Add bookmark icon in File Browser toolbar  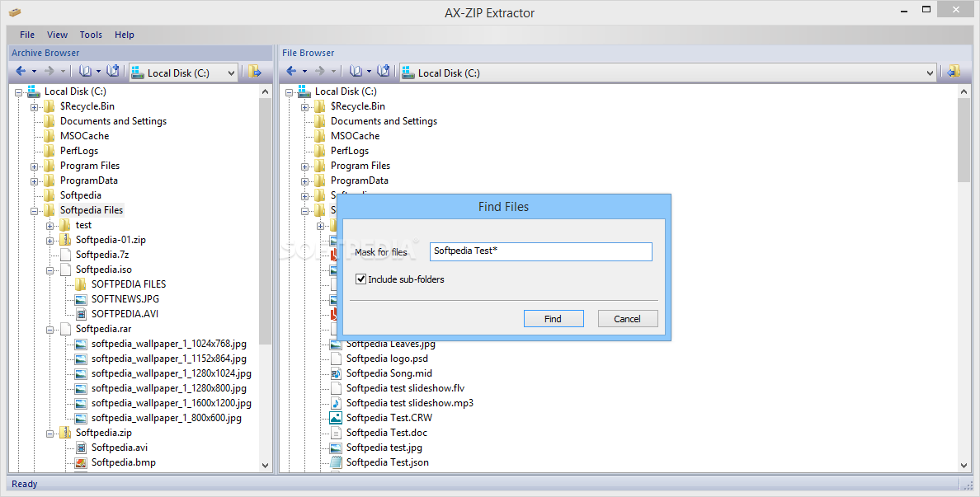click(384, 71)
